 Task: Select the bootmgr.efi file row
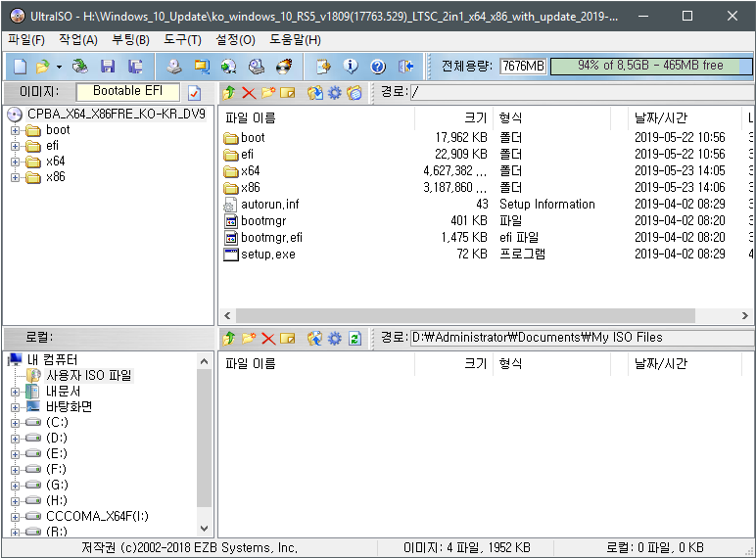point(487,238)
